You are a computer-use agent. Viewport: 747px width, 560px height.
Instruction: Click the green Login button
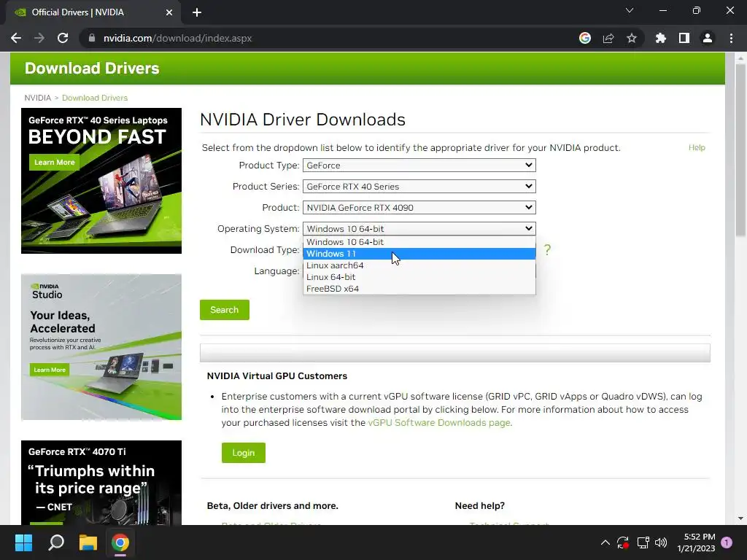(x=244, y=453)
